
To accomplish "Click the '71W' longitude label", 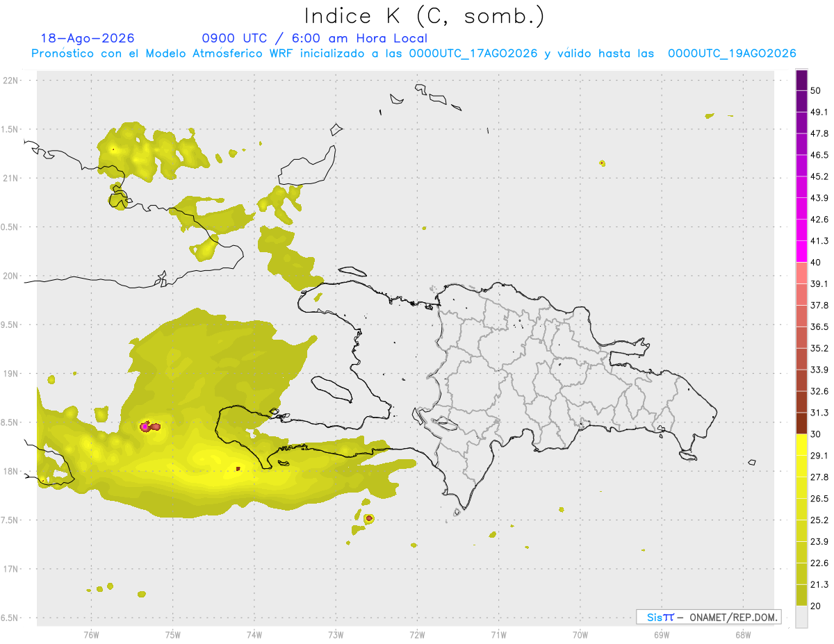I will click(x=498, y=634).
